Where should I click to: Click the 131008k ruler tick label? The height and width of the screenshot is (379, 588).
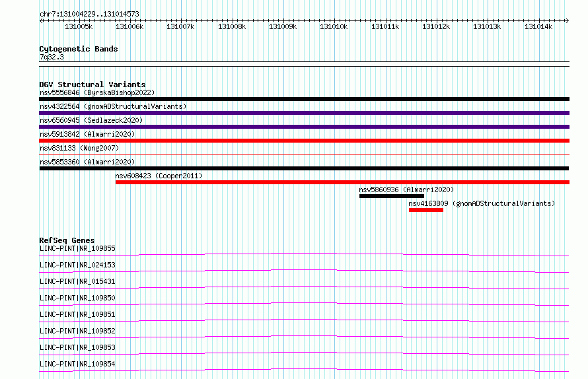click(x=232, y=26)
